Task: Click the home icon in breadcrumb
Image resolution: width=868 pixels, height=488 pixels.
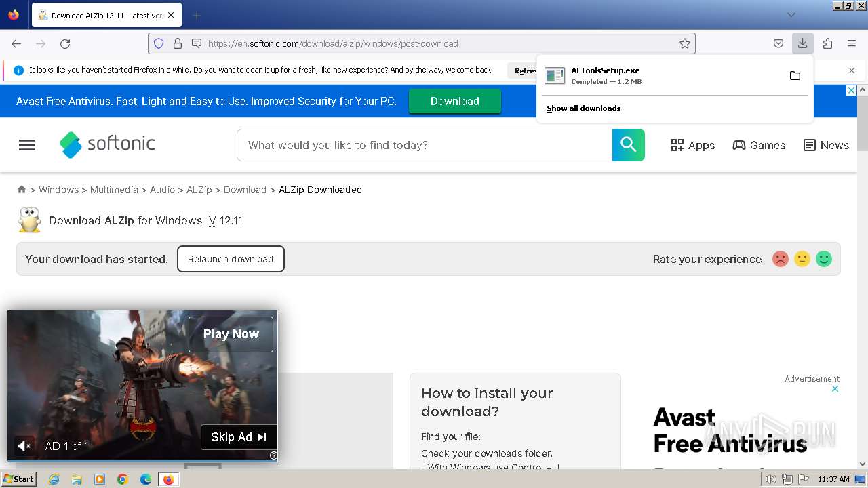Action: pyautogui.click(x=22, y=190)
